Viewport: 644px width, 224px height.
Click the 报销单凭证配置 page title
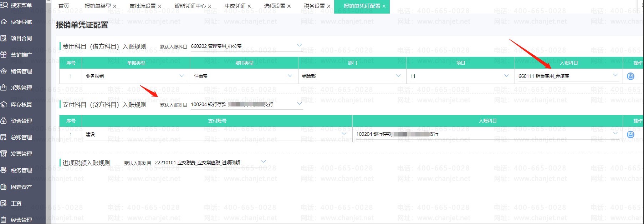coord(82,25)
